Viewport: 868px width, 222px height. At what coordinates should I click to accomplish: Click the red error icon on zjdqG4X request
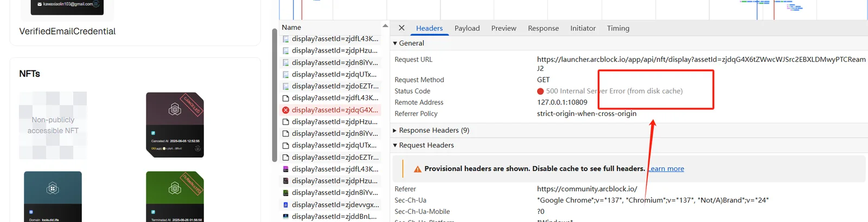click(286, 110)
